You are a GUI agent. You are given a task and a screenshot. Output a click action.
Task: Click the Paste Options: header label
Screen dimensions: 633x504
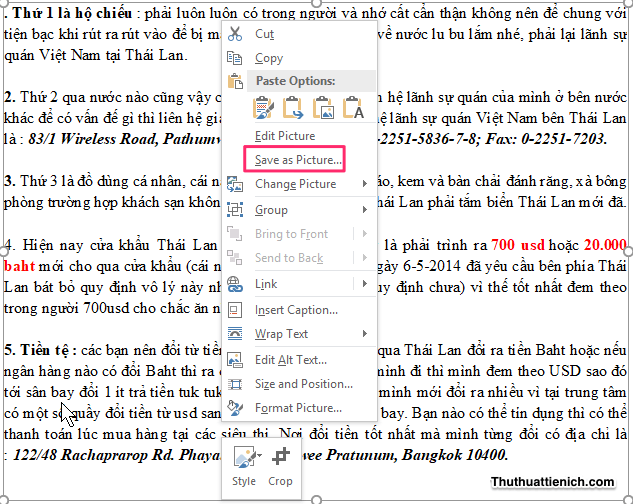point(296,81)
